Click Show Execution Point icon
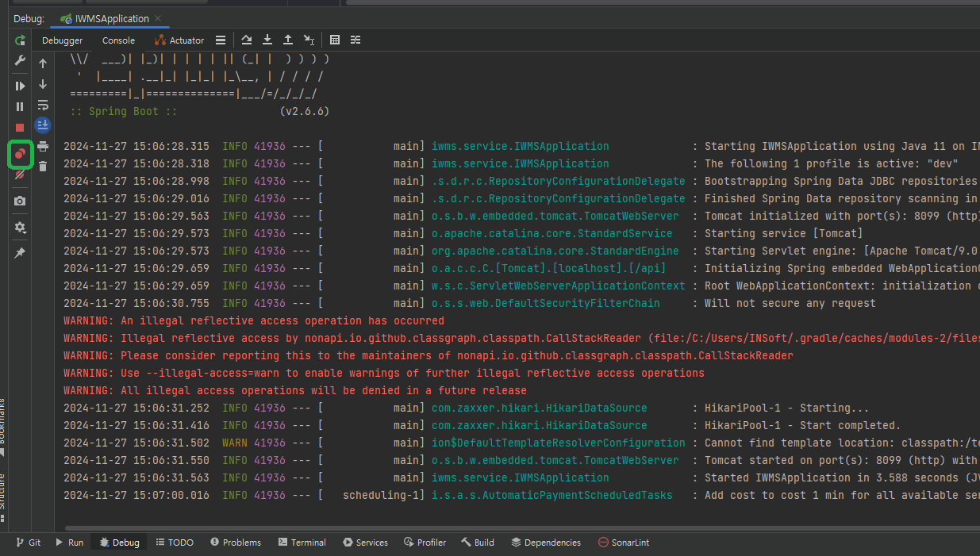This screenshot has width=980, height=556. pos(221,40)
